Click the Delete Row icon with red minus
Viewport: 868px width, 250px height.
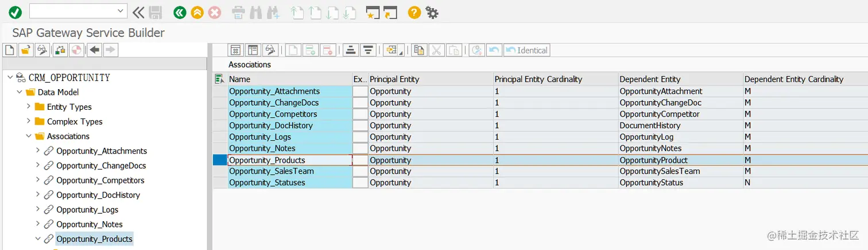click(328, 50)
